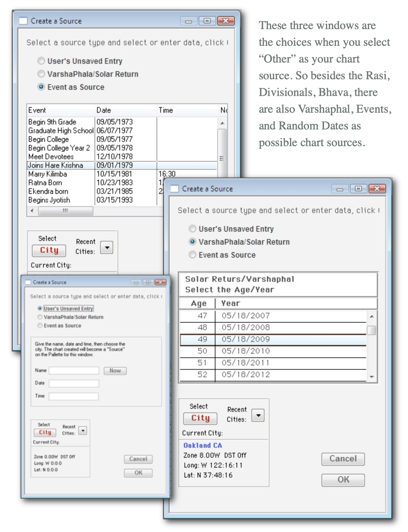Expand Recent Cities dropdown above Oakland CA
This screenshot has width=408, height=532.
point(258,415)
